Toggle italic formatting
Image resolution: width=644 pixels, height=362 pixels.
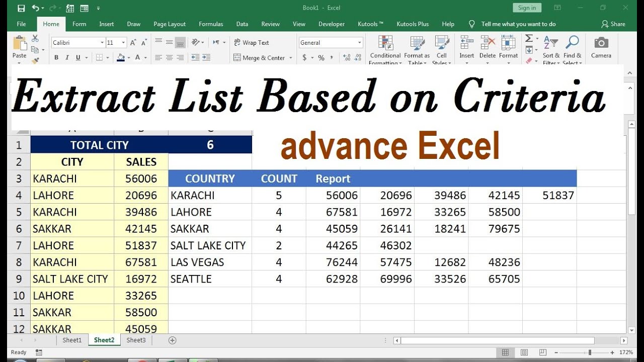[x=67, y=58]
